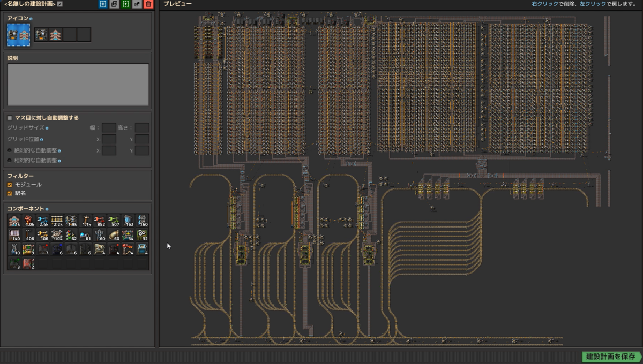643x364 pixels.
Task: Click the component showing count 61
Action: pyautogui.click(x=86, y=235)
